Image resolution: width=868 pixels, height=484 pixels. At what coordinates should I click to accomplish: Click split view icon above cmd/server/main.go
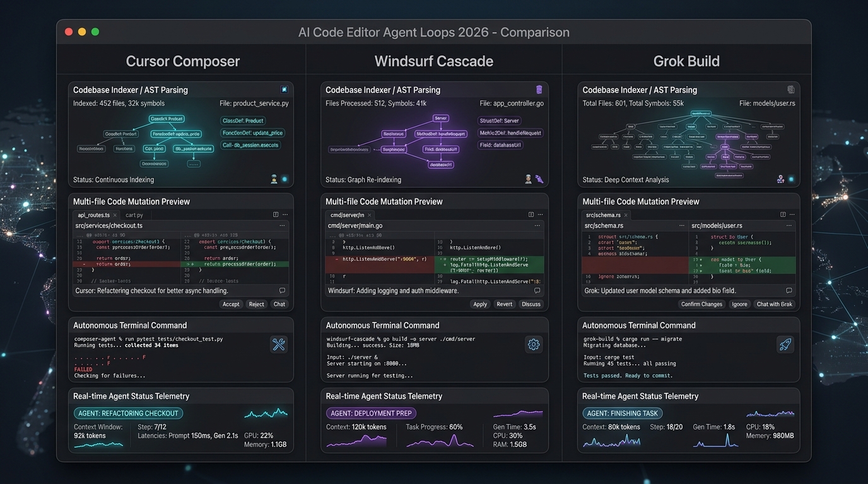531,215
